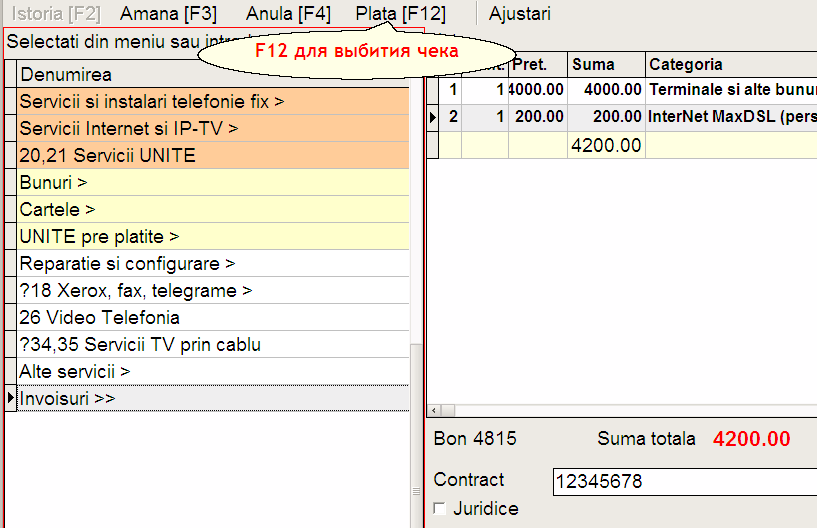This screenshot has height=528, width=817.
Task: Expand Reparatie si configurare category
Action: 213,264
